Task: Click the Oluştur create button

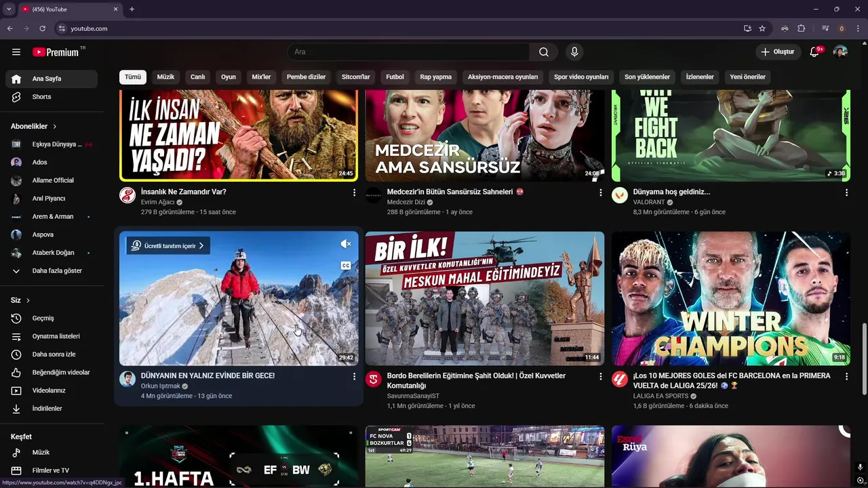Action: pyautogui.click(x=777, y=52)
